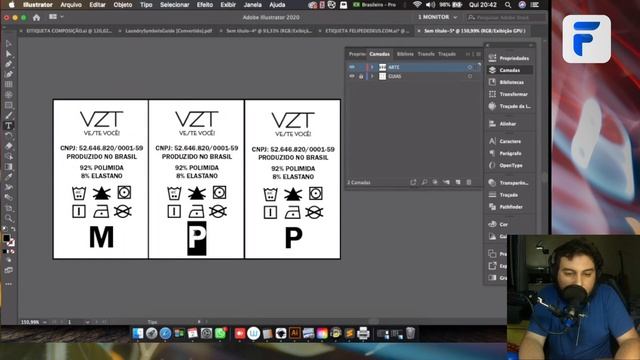Screen dimensions: 640x360
Task: Click the GUIAS layer target circle
Action: click(x=470, y=76)
